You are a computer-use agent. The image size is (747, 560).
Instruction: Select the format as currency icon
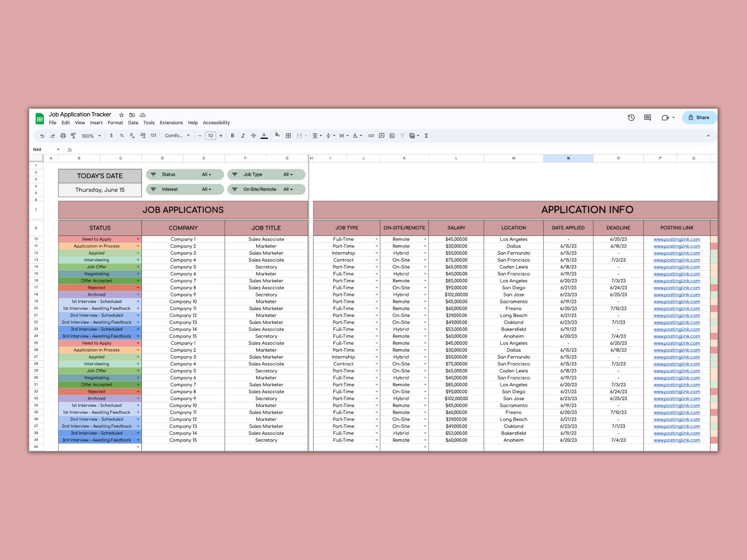pyautogui.click(x=111, y=136)
